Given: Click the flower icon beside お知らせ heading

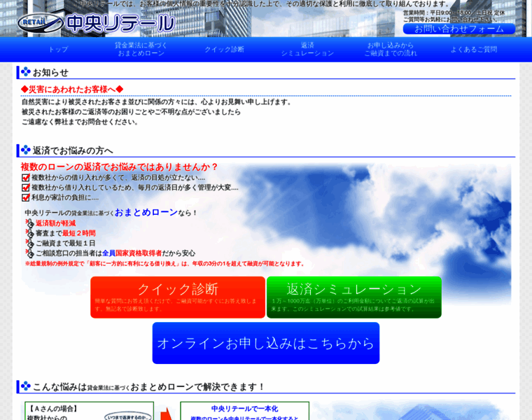Looking at the screenshot, I should [25, 72].
